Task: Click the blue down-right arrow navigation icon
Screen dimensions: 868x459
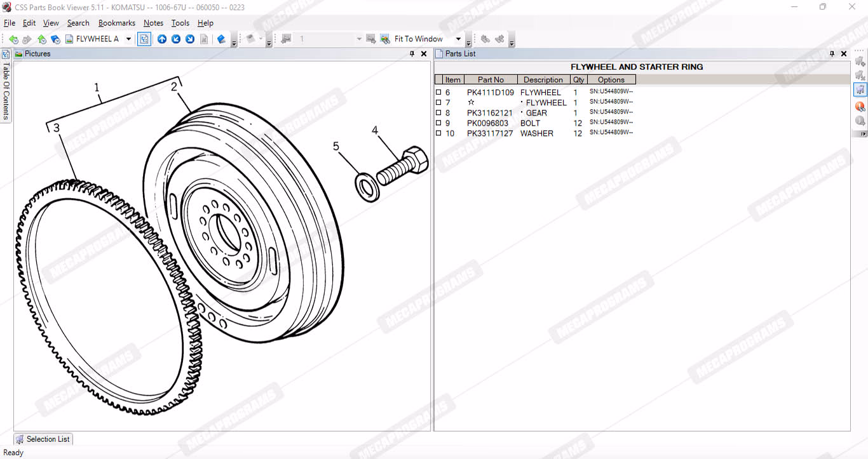Action: (190, 39)
